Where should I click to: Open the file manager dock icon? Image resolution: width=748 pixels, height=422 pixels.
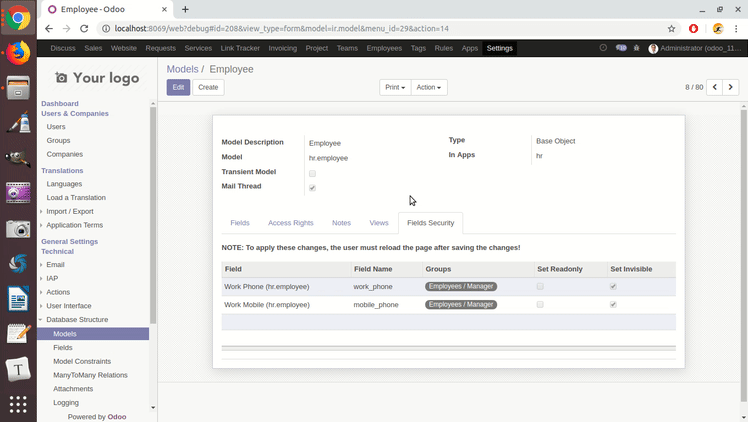coord(18,88)
